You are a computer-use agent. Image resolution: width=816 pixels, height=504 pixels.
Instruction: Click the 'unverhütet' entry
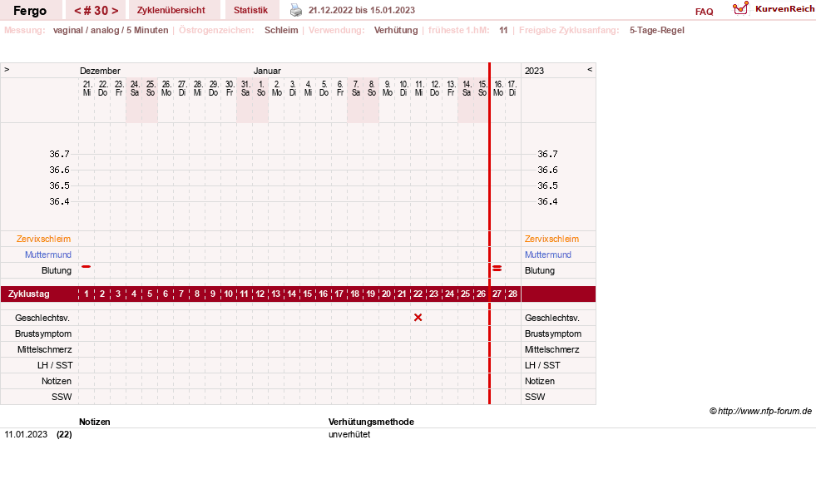coord(349,434)
